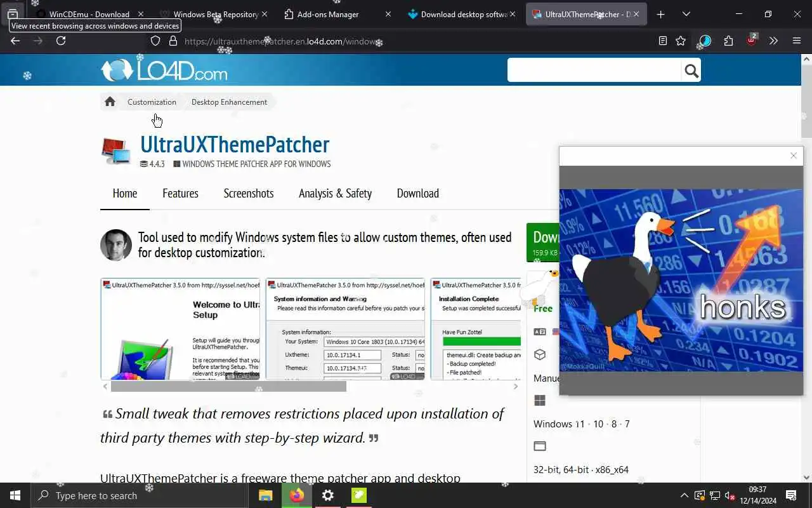Switch to Add-ons Manager tab
Viewport: 812px width, 508px height.
tap(338, 14)
